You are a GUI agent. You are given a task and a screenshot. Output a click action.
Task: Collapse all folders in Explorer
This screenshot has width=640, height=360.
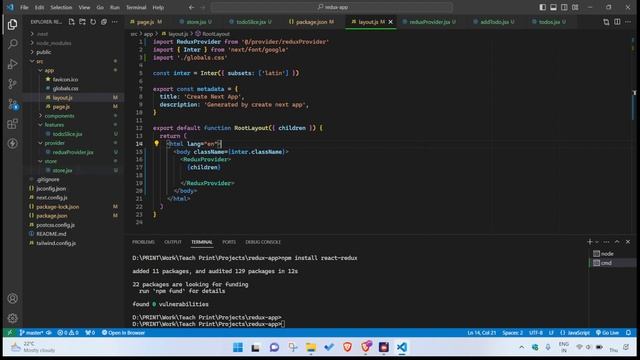104,22
